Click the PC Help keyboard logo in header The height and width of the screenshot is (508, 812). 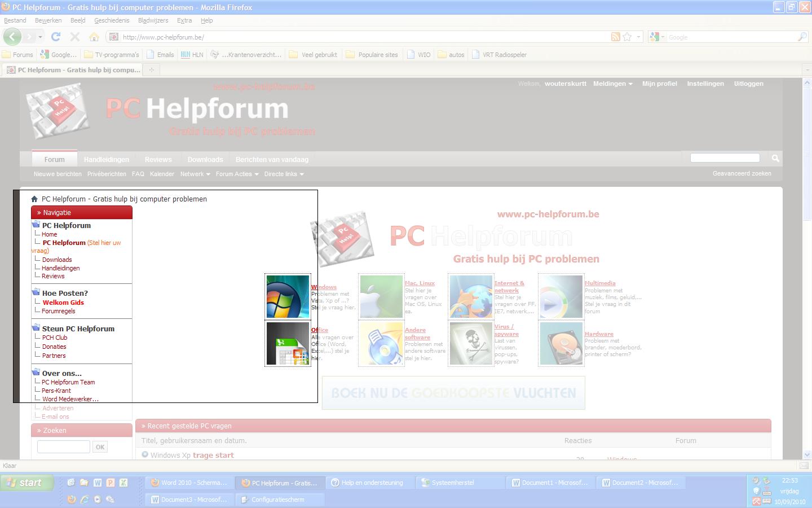pyautogui.click(x=58, y=111)
